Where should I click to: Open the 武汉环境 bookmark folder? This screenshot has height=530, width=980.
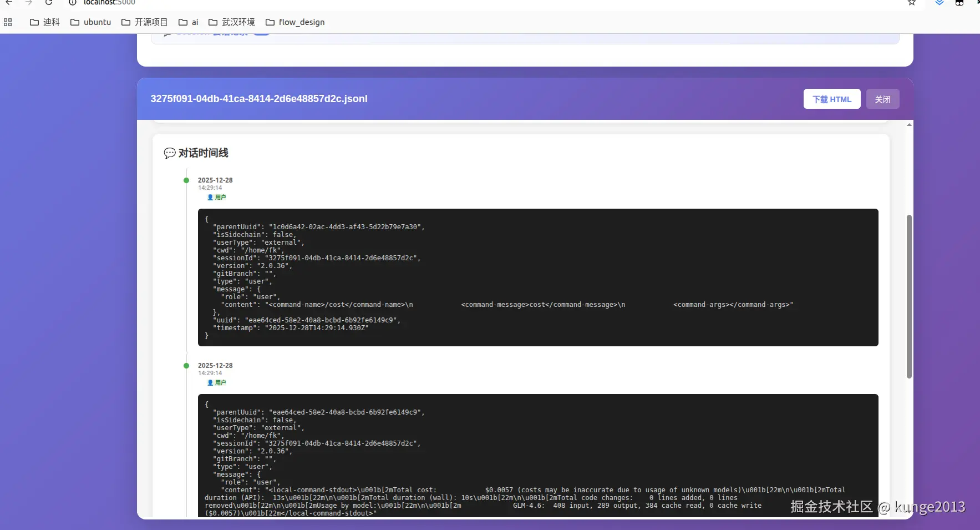(x=232, y=22)
